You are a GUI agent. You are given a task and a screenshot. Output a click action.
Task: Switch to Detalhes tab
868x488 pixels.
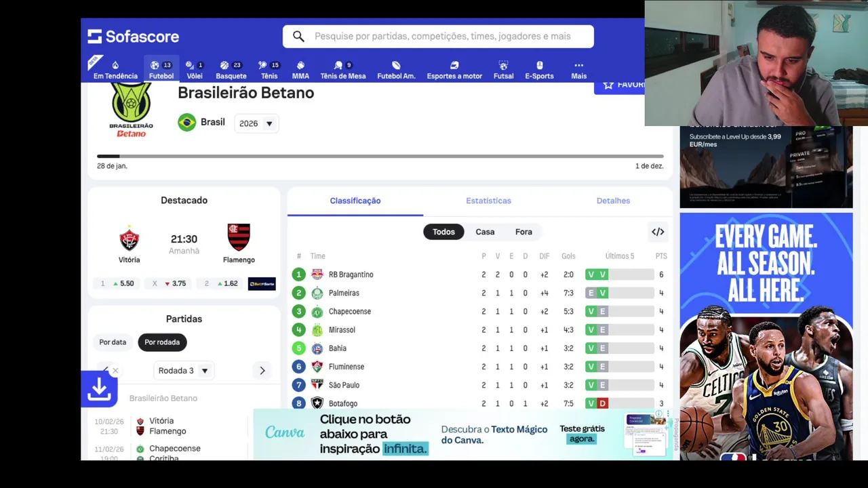(613, 201)
